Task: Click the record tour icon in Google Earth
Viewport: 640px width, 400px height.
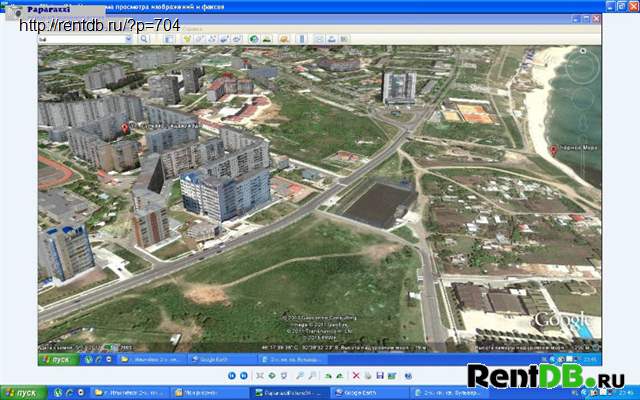Action: [237, 39]
